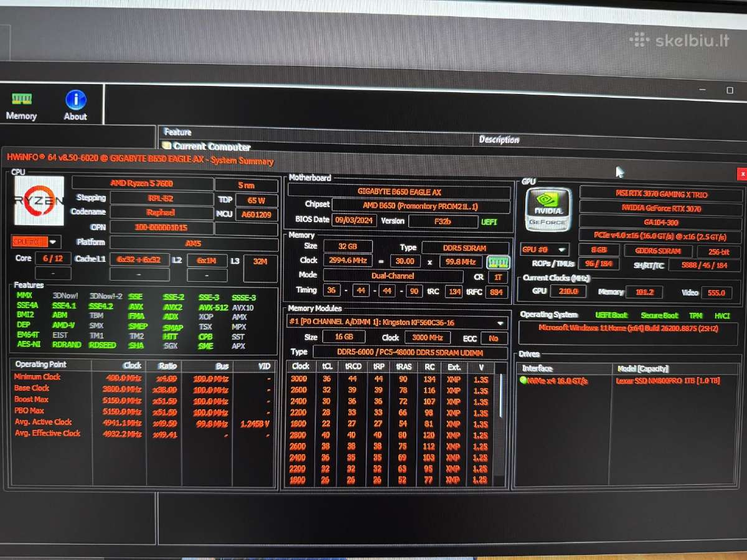747x560 pixels.
Task: Click green NVMe drive status indicator
Action: 524,381
